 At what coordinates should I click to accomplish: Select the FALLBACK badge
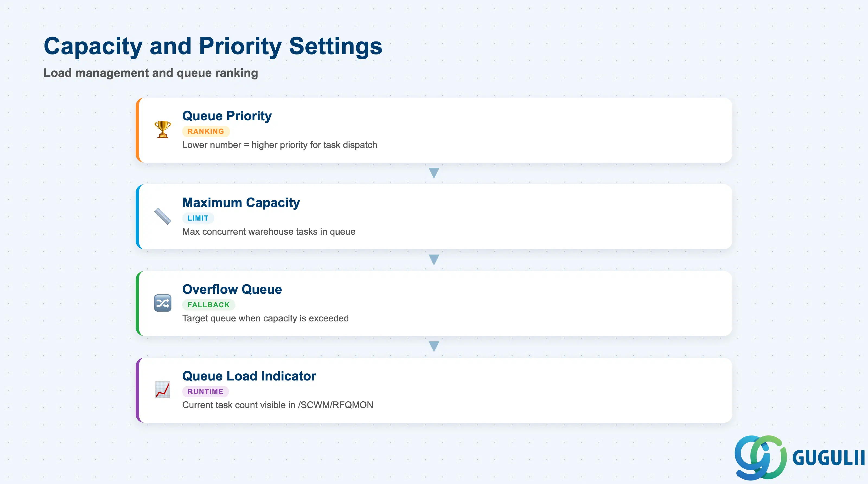(209, 305)
